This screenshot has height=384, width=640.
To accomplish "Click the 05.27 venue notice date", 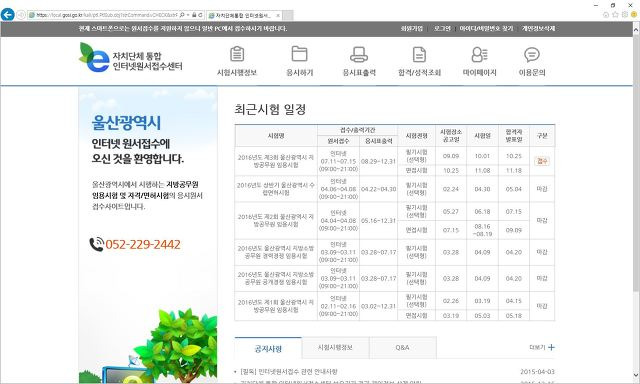I will [451, 211].
